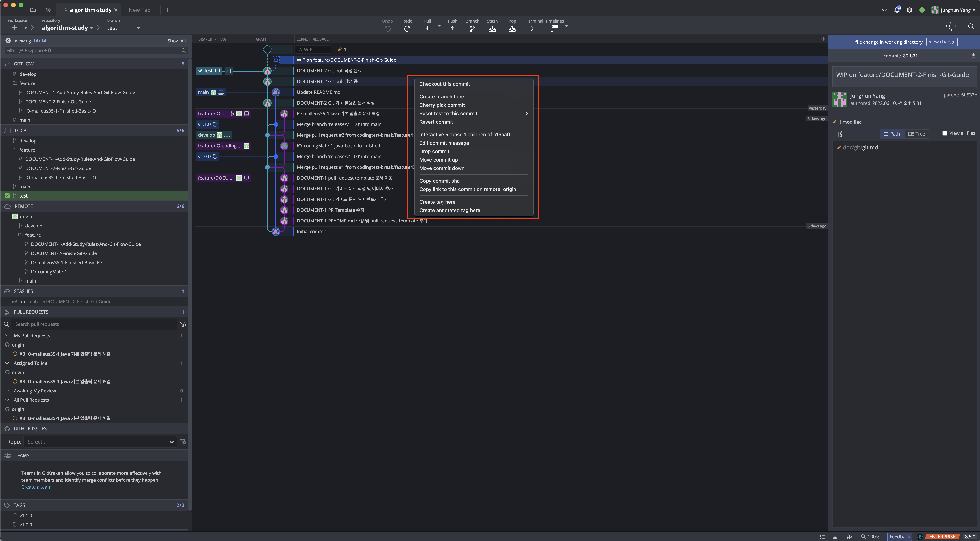980x541 pixels.
Task: Click the Feedback button in status bar
Action: pyautogui.click(x=899, y=536)
